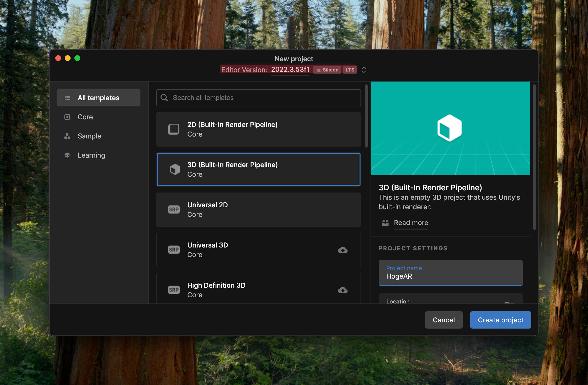Image resolution: width=588 pixels, height=385 pixels.
Task: Show All templates in the sidebar
Action: pos(98,98)
